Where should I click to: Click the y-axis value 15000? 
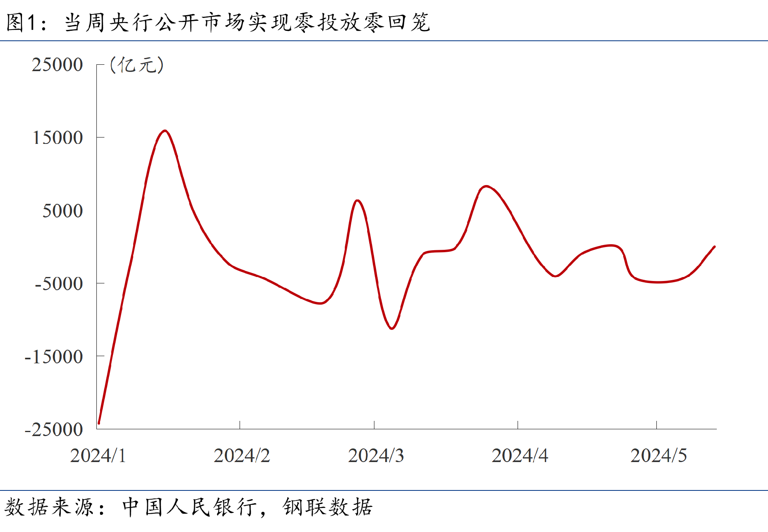pyautogui.click(x=58, y=138)
